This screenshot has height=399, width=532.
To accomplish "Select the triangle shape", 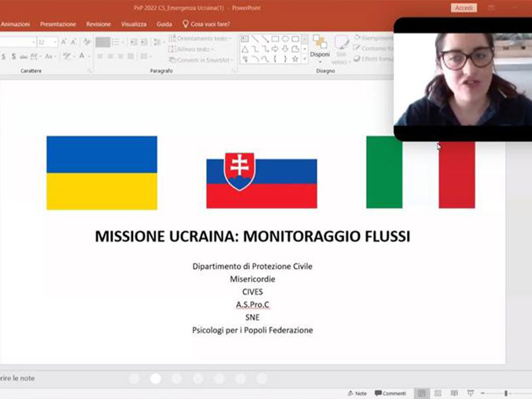I will [245, 49].
